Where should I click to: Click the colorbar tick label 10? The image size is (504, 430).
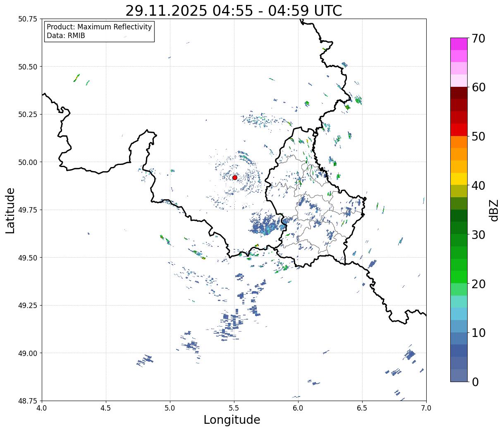(x=478, y=332)
